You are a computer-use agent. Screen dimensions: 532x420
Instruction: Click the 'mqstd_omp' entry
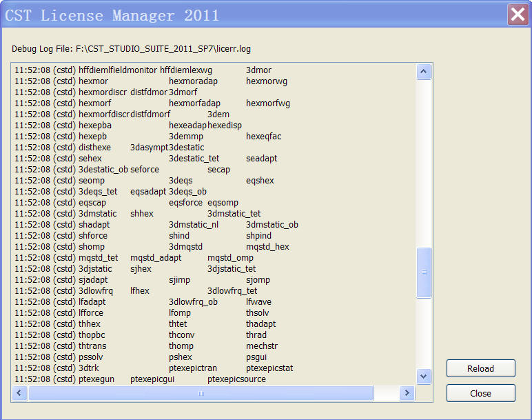[230, 258]
